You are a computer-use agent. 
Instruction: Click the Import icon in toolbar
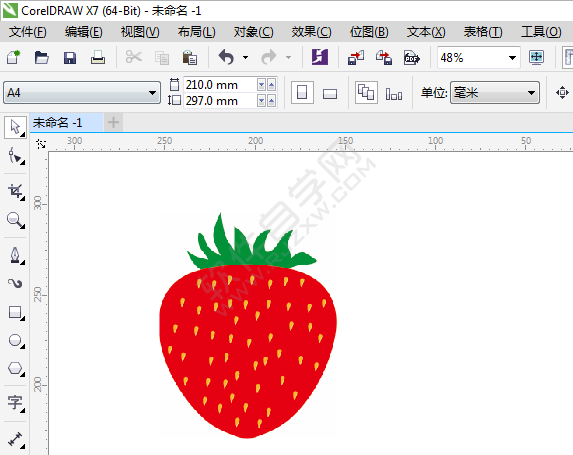tap(356, 57)
